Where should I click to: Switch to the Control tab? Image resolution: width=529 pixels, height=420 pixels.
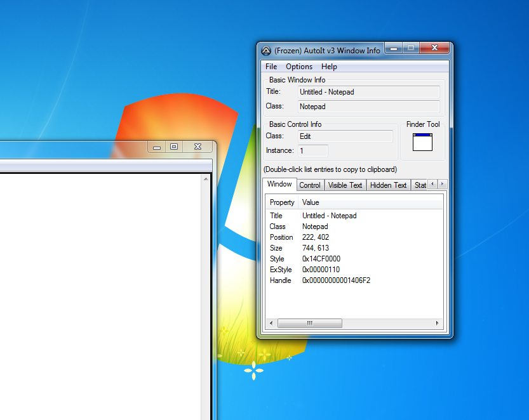click(x=310, y=185)
